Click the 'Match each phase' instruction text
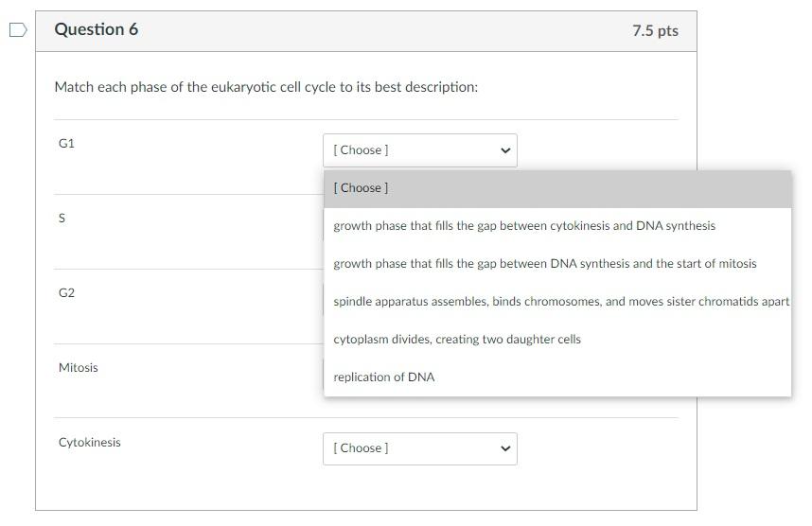This screenshot has height=526, width=812. coord(266,87)
